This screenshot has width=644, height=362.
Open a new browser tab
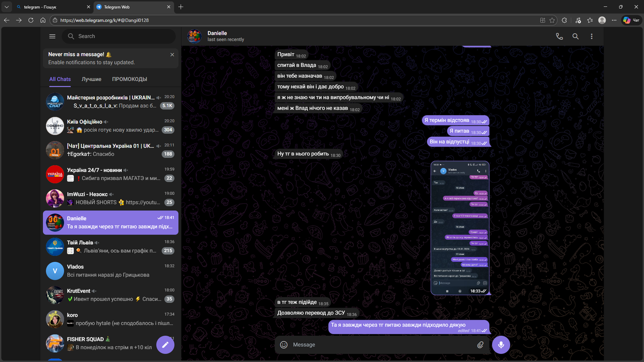(x=181, y=7)
